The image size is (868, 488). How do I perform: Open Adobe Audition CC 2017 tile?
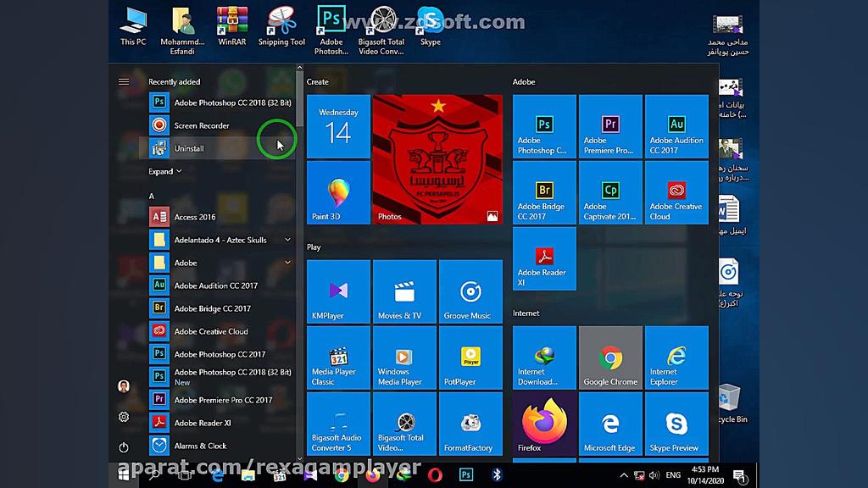[x=676, y=127]
